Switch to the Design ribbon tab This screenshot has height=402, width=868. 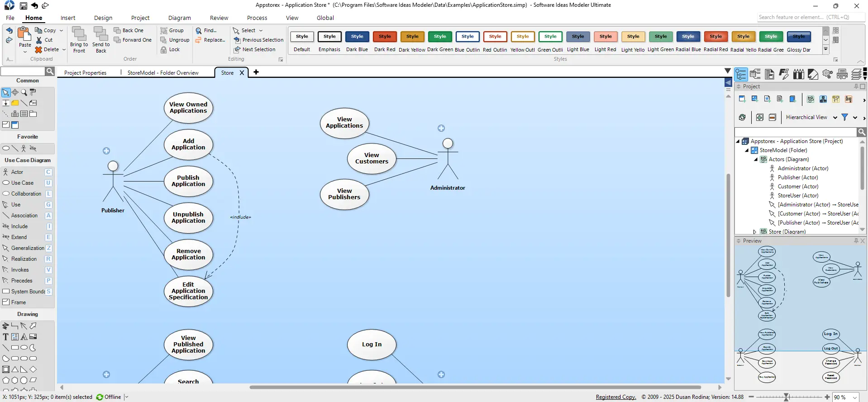tap(103, 18)
